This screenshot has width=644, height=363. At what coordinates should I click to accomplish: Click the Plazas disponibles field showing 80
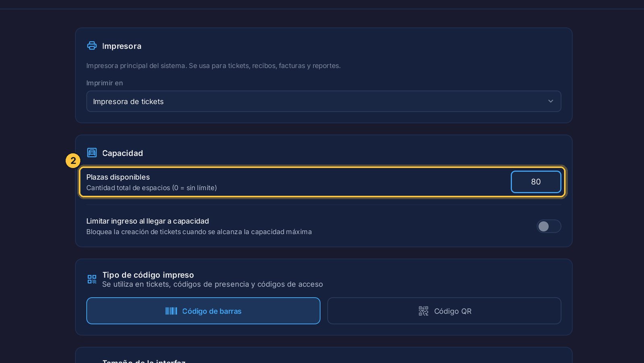tap(536, 182)
